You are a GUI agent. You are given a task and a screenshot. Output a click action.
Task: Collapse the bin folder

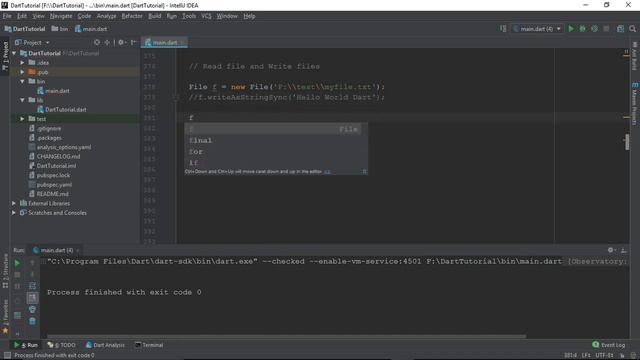[22, 81]
